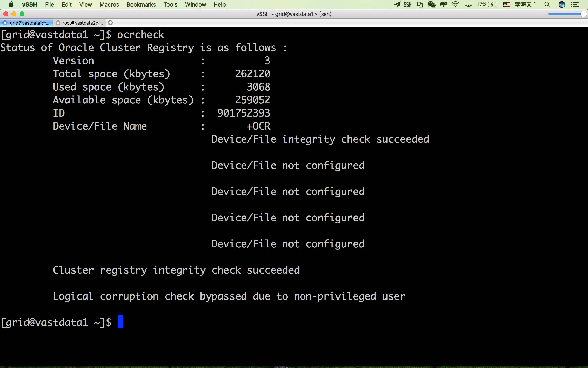Click the Used space value 3068

(258, 87)
